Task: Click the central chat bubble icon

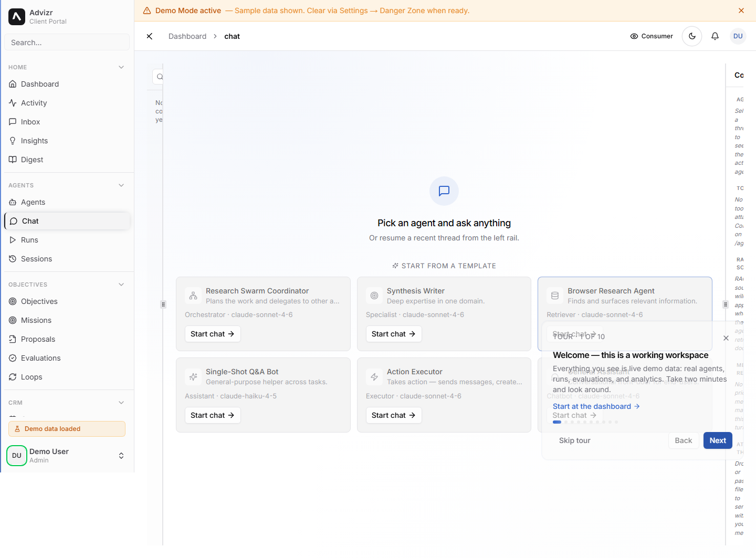Action: [444, 191]
